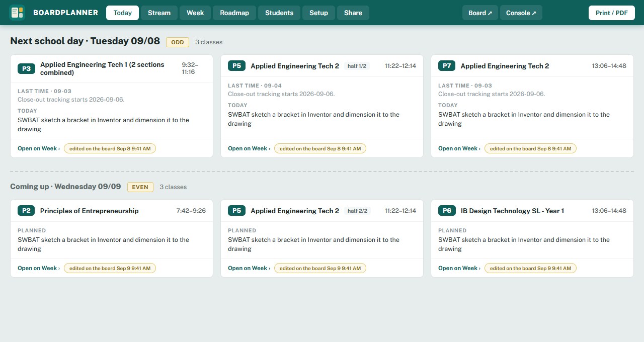This screenshot has height=342, width=644.
Task: Click the Print / PDF button
Action: pyautogui.click(x=612, y=13)
